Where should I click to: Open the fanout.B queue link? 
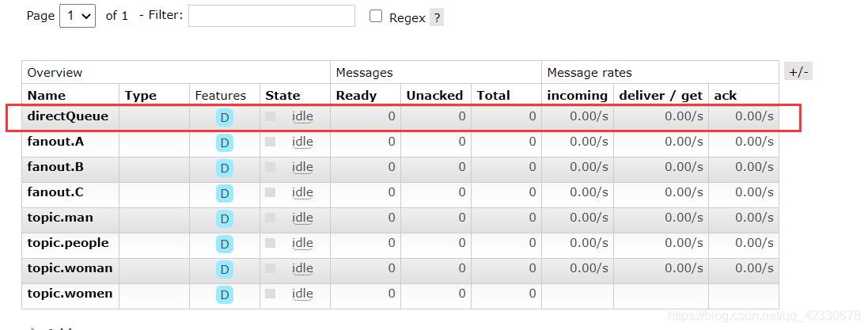(55, 167)
